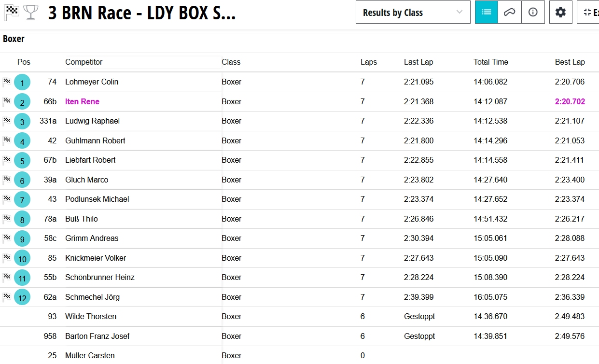
Task: Open the event info icon
Action: 533,13
